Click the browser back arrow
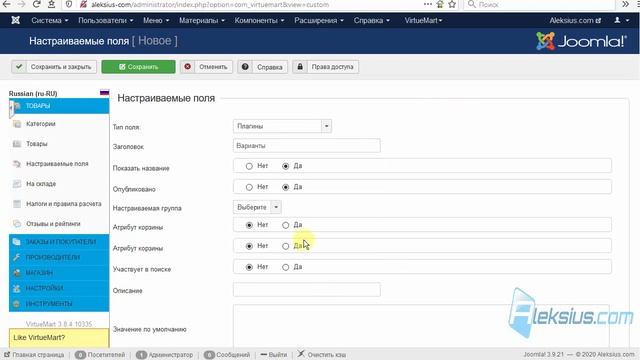The image size is (640, 360). pos(7,4)
